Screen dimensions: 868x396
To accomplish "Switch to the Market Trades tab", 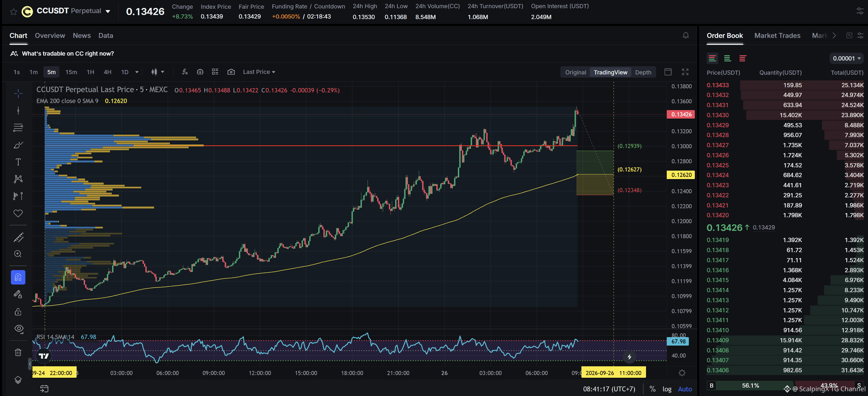I will [777, 35].
